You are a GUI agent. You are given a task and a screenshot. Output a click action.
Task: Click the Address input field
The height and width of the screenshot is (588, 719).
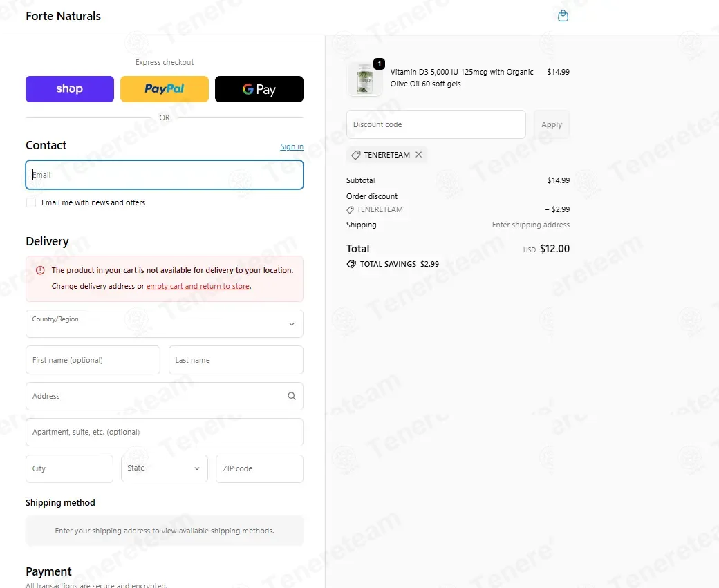pos(165,396)
